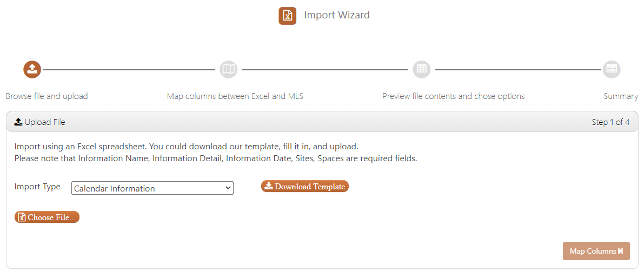Select the upload step circle icon
Image resolution: width=644 pixels, height=271 pixels.
point(32,69)
